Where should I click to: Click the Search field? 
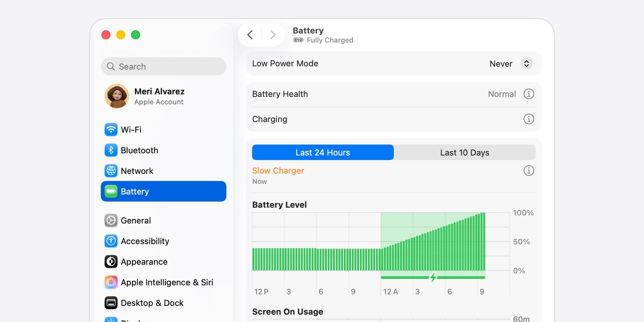coord(163,66)
